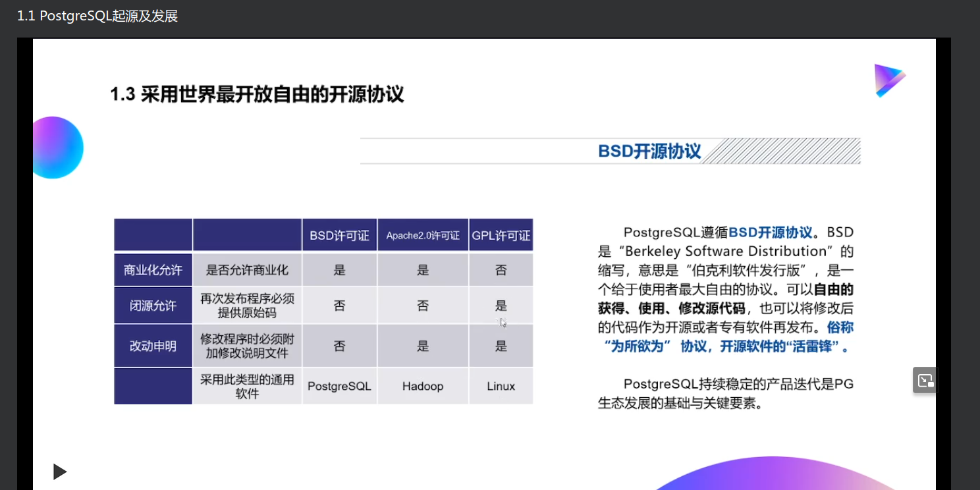Click Apache2.0许可证 value in 改动申明 row

coord(423,346)
